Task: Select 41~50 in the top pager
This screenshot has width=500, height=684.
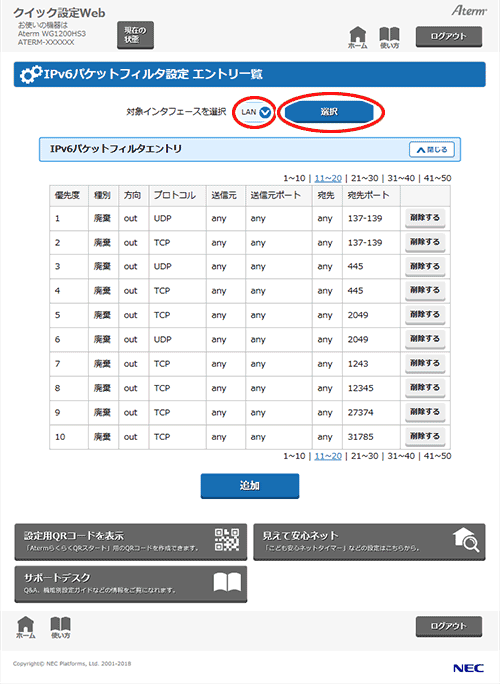Action: point(438,178)
